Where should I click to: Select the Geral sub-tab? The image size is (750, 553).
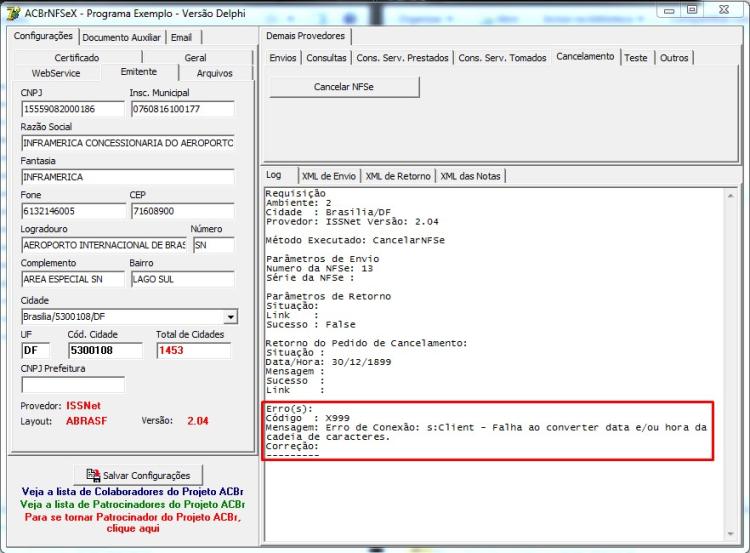(195, 57)
